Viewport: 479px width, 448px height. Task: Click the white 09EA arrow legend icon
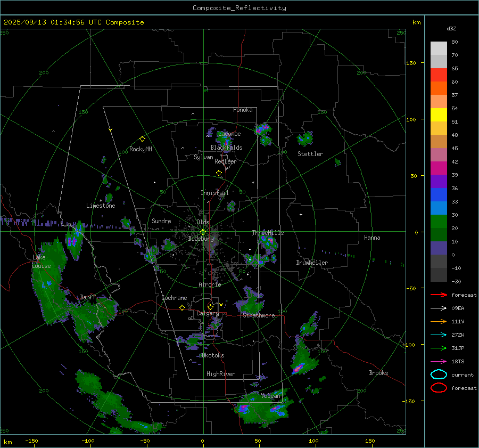pos(439,308)
